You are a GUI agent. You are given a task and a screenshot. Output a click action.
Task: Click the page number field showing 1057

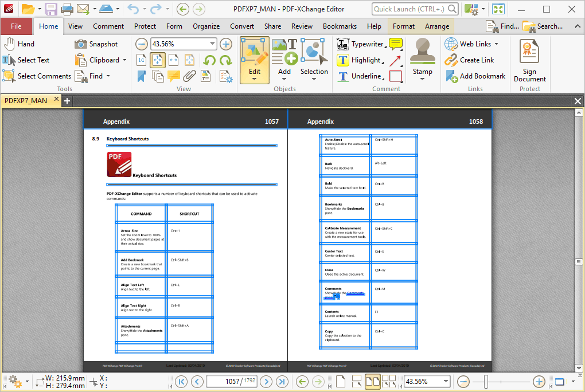(x=232, y=382)
